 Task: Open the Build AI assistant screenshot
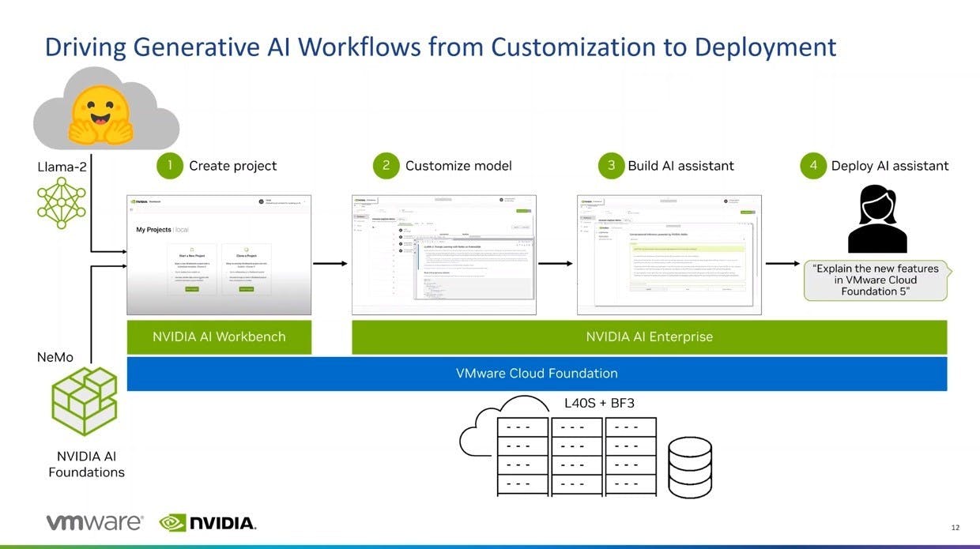(669, 255)
